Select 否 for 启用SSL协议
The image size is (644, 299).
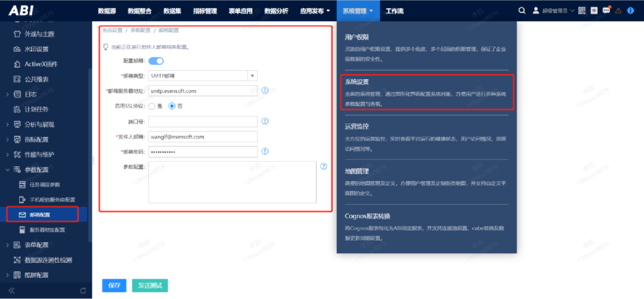(x=172, y=106)
